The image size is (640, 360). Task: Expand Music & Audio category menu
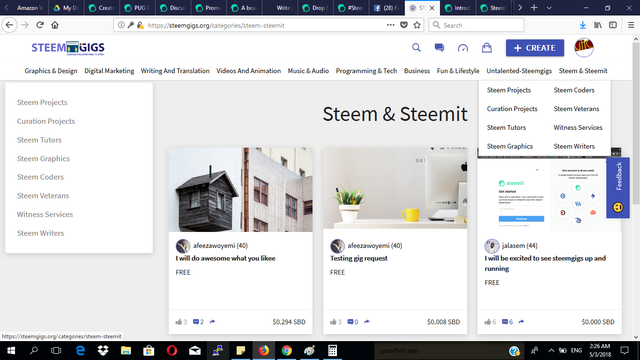[x=308, y=71]
